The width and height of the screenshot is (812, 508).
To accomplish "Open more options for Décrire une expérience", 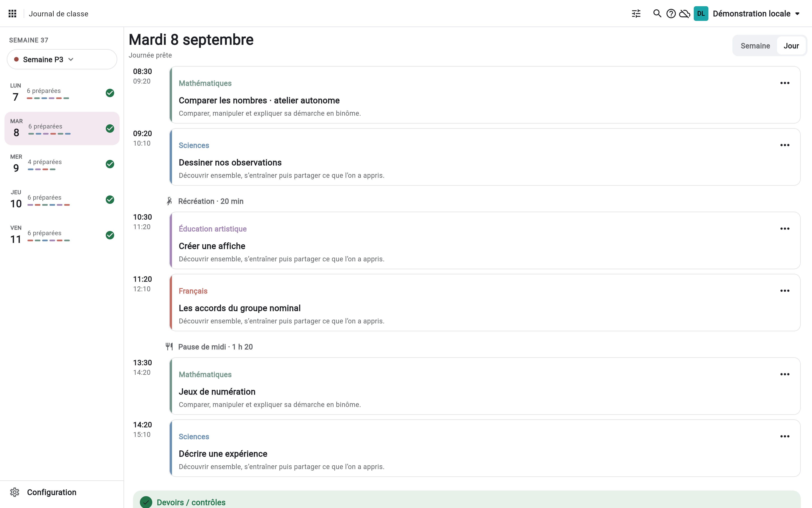I will (x=785, y=437).
